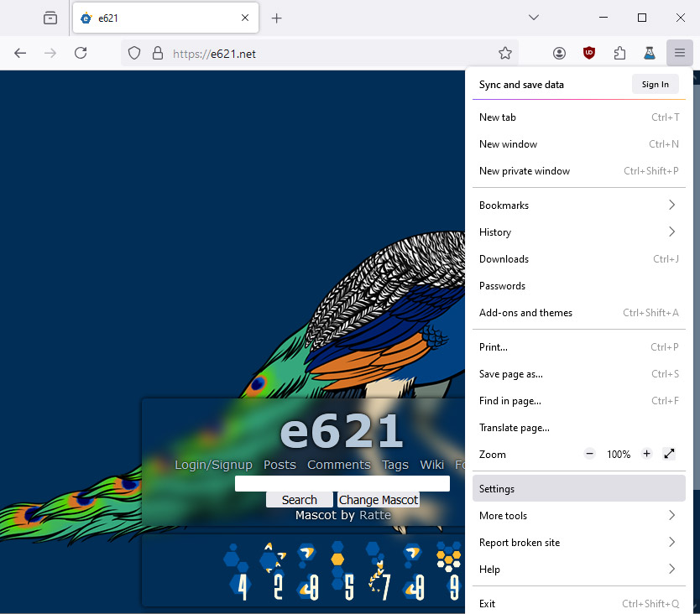Close the e621 tab
Screen dimensions: 700x614
tap(244, 18)
